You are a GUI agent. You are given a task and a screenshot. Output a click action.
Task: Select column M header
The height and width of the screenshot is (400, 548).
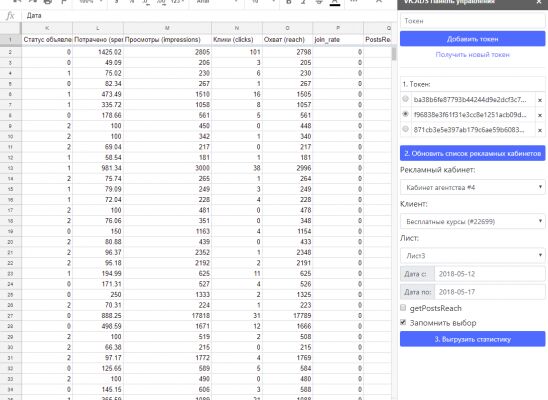click(167, 28)
